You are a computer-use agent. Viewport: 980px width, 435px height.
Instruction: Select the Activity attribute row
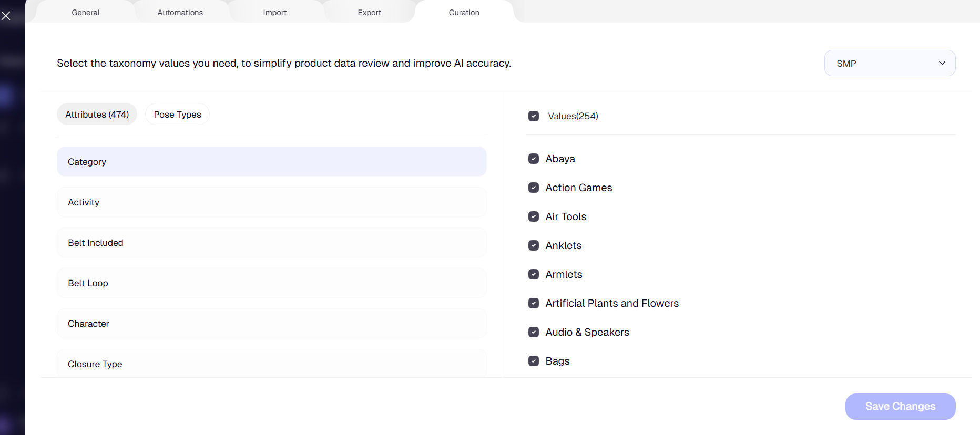pos(271,202)
